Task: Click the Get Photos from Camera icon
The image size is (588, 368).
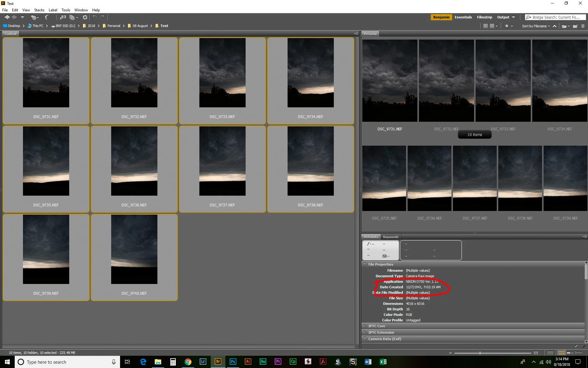Action: point(62,17)
